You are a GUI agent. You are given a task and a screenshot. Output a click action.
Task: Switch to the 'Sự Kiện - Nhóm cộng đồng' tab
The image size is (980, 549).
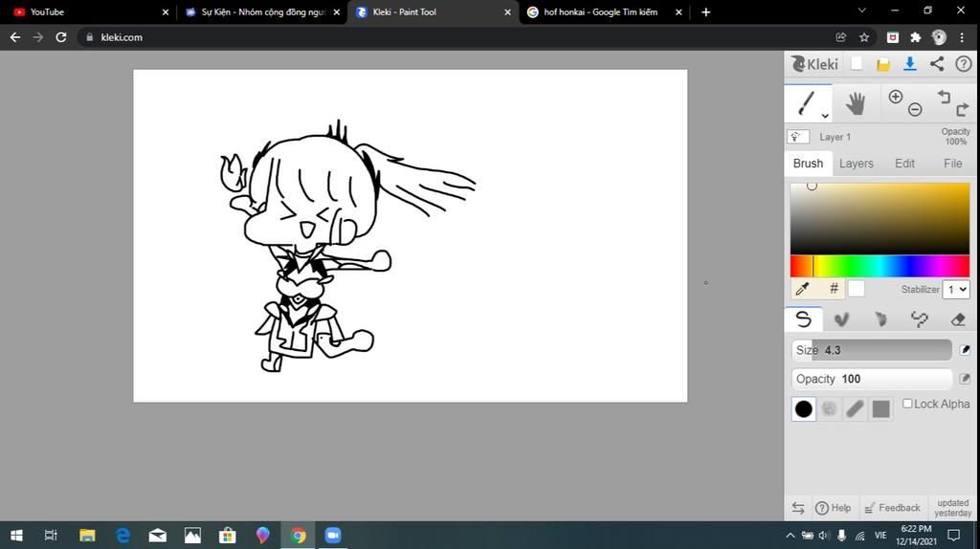coord(262,11)
